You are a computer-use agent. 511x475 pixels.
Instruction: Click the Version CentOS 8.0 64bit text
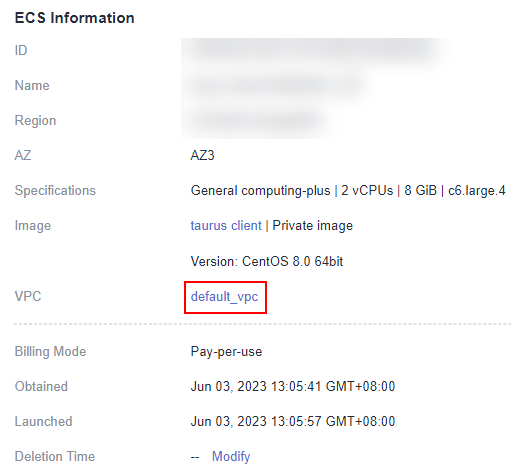coord(267,261)
